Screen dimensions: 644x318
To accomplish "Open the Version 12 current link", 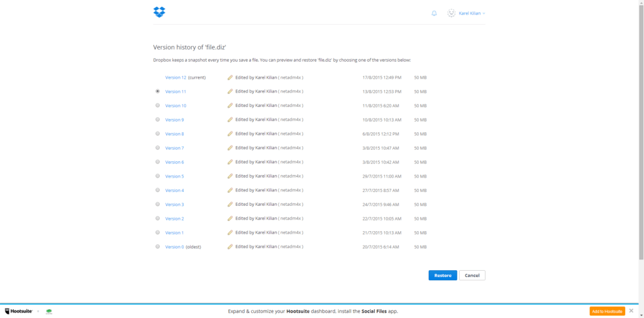I will tap(176, 77).
